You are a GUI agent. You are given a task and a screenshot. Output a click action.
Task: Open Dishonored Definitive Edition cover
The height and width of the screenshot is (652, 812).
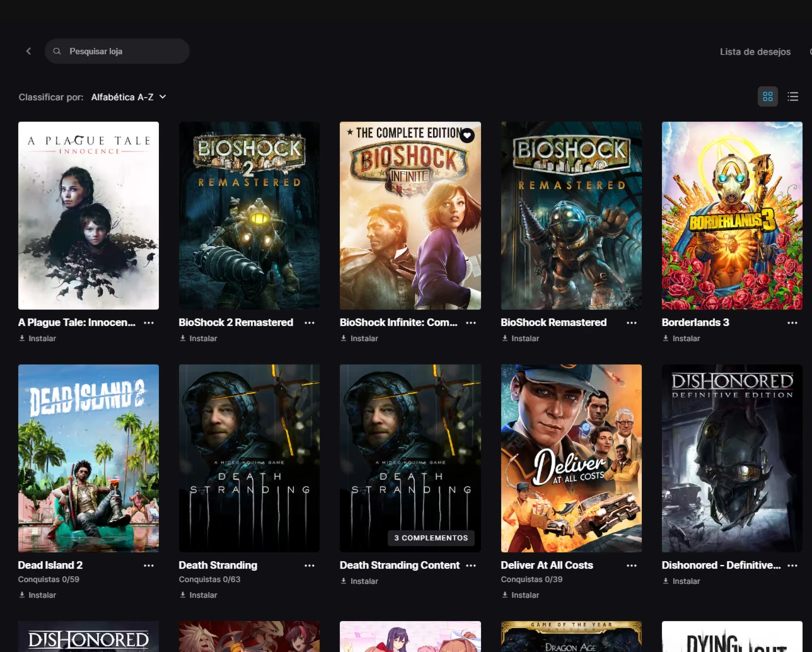point(732,458)
